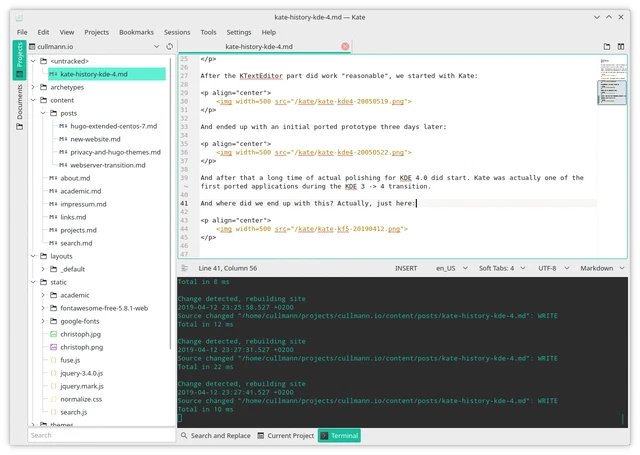Click the new document icon at top right
The height and width of the screenshot is (455, 640).
coord(607,47)
